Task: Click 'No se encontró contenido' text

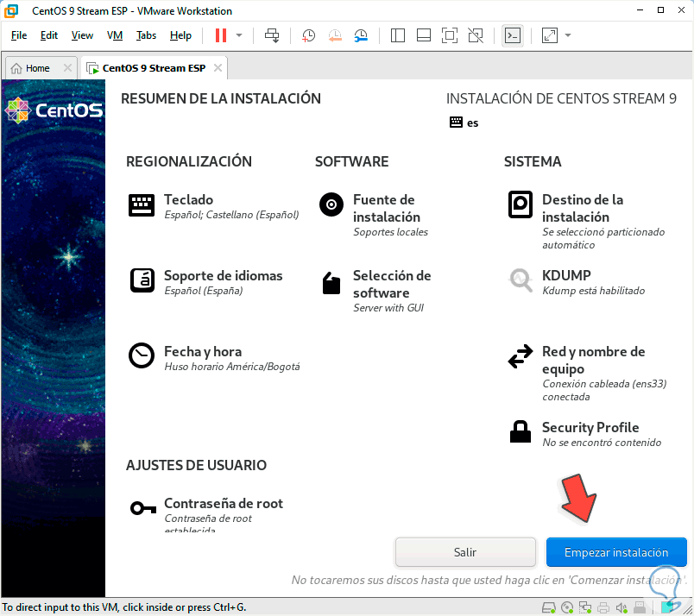Action: [x=602, y=442]
